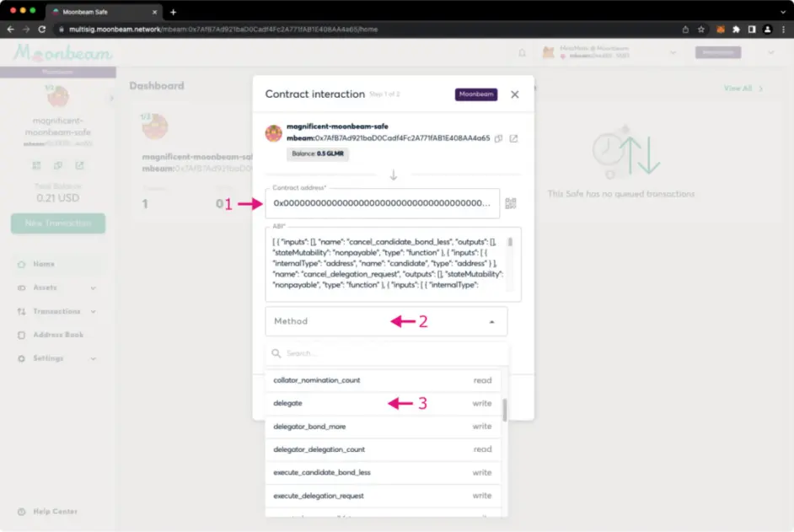
Task: Open the browser extensions puzzle icon
Action: 737,30
